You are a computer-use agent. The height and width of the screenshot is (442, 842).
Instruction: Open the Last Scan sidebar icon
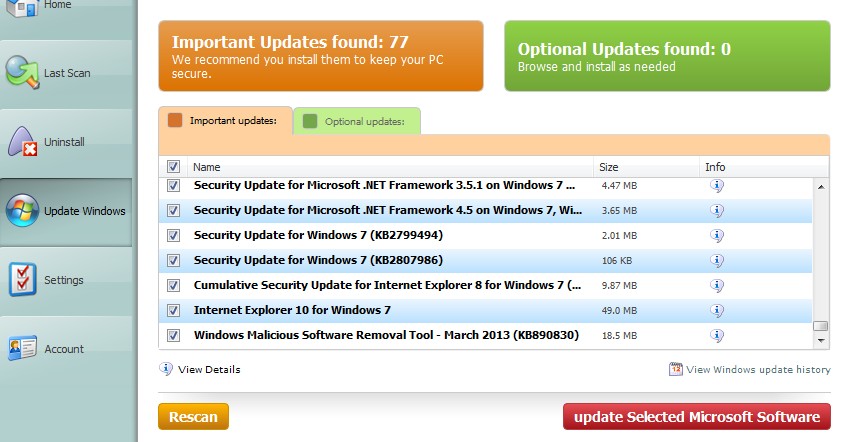(22, 72)
